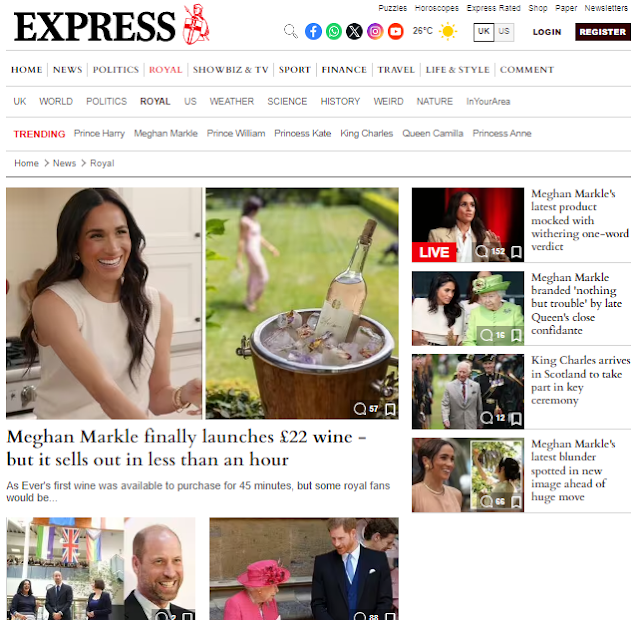This screenshot has height=620, width=640.
Task: Go to News in the breadcrumb
Action: pyautogui.click(x=64, y=163)
